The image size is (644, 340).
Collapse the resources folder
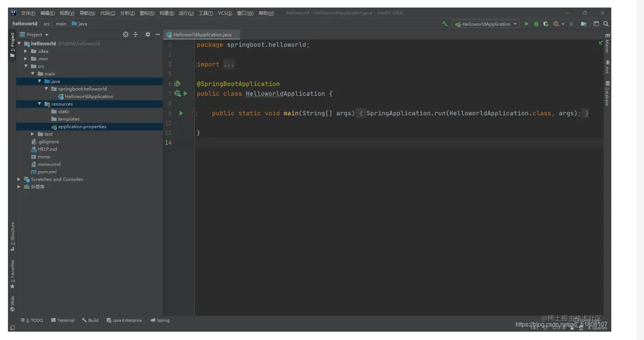(40, 104)
